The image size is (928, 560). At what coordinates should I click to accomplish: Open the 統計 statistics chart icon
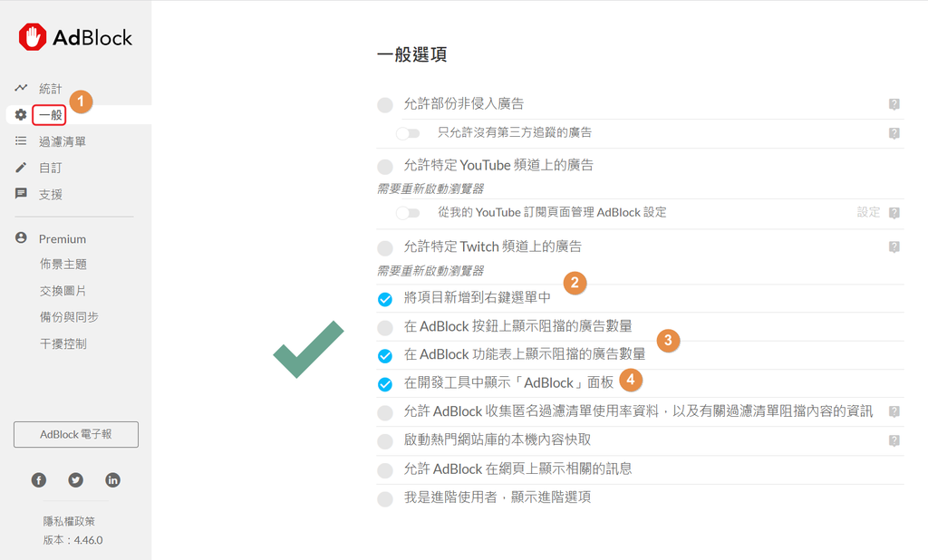click(22, 88)
